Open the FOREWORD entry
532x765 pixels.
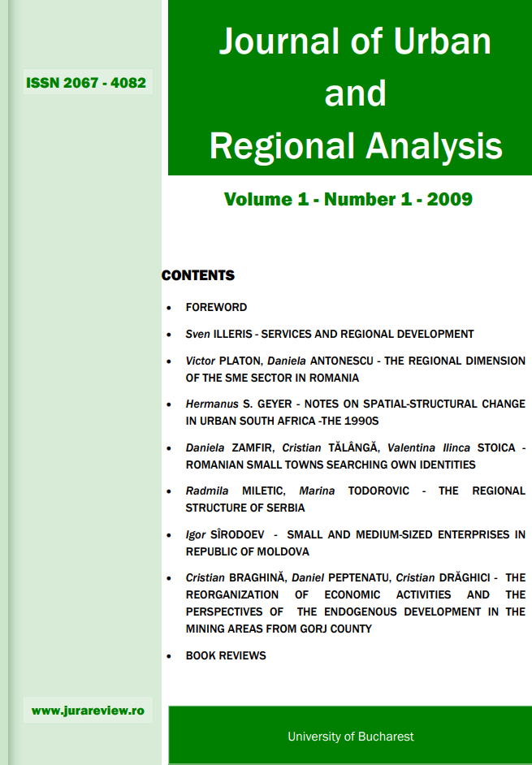(x=216, y=307)
